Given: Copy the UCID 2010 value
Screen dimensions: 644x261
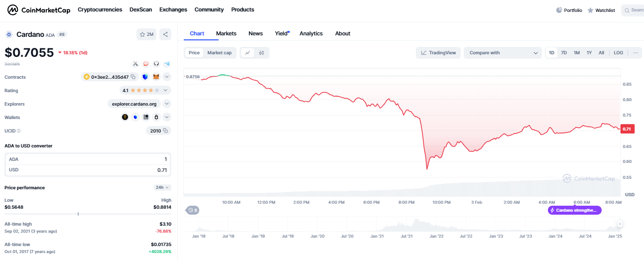Looking at the screenshot, I should [165, 130].
